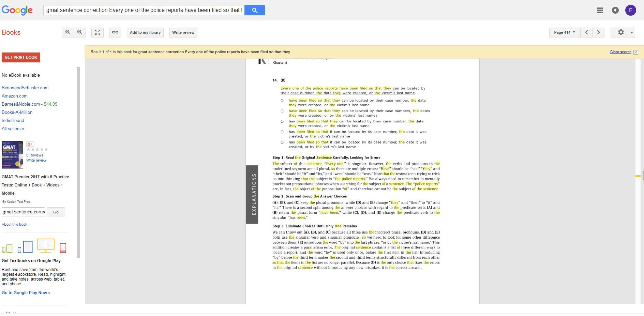The width and height of the screenshot is (644, 316).
Task: Click the GMAT book cover thumbnail
Action: pyautogui.click(x=13, y=155)
